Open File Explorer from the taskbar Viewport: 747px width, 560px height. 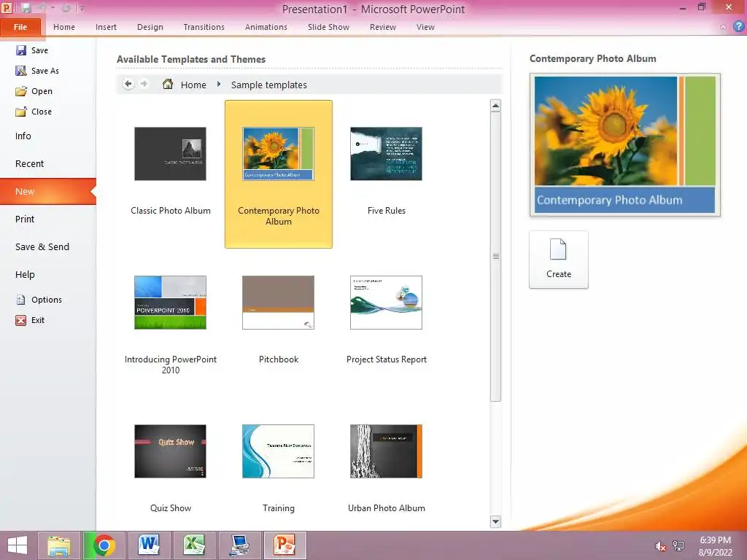click(x=59, y=545)
